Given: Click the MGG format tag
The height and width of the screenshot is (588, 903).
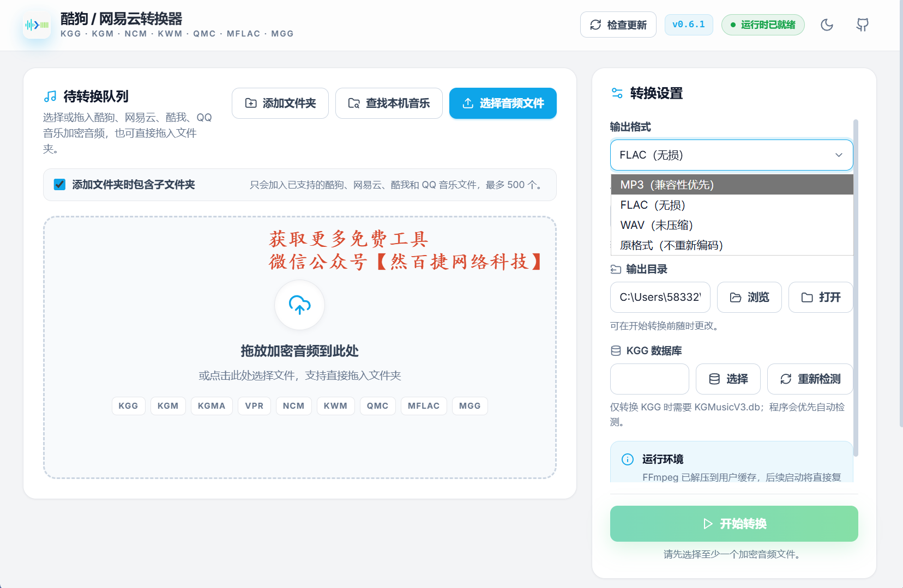Looking at the screenshot, I should [x=470, y=406].
